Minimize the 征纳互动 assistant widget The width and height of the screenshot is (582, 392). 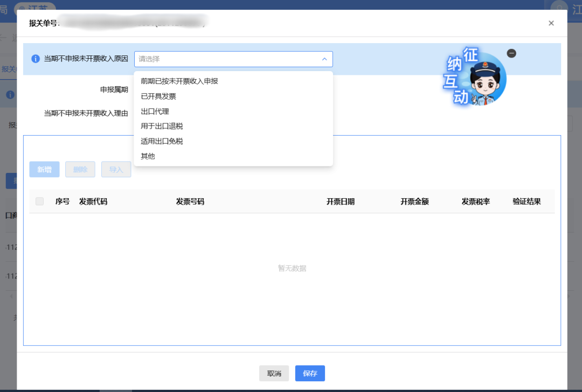pyautogui.click(x=511, y=53)
